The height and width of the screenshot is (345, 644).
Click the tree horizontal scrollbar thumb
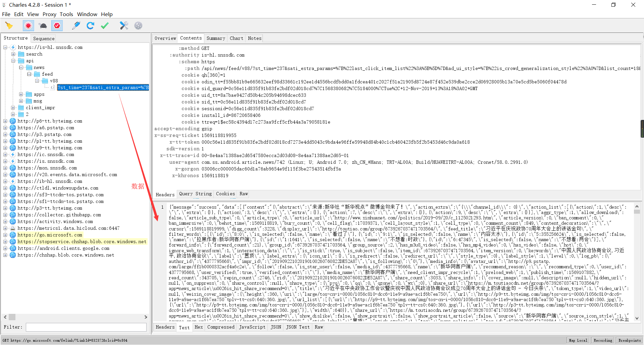click(12, 317)
